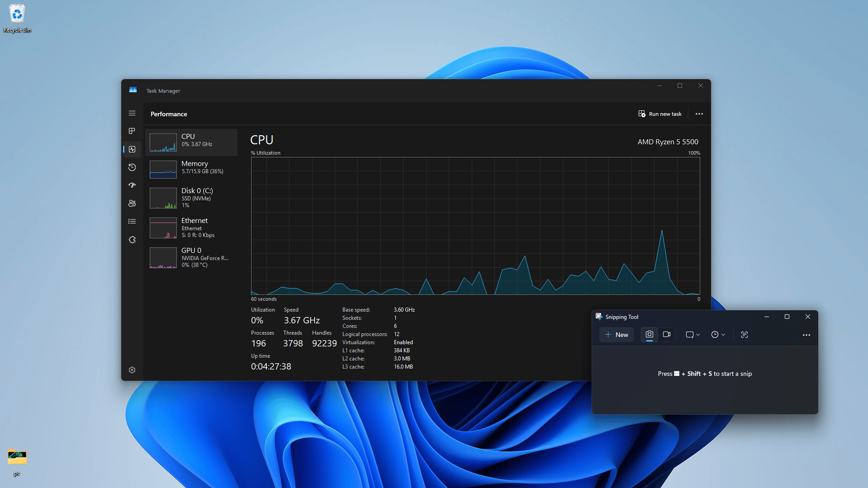Open Task Manager Settings gear icon

(132, 370)
